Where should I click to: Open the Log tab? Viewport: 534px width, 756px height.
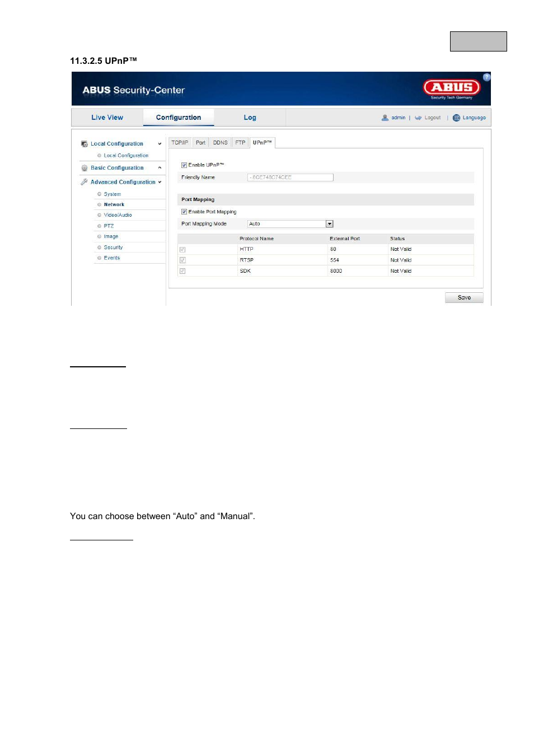250,118
